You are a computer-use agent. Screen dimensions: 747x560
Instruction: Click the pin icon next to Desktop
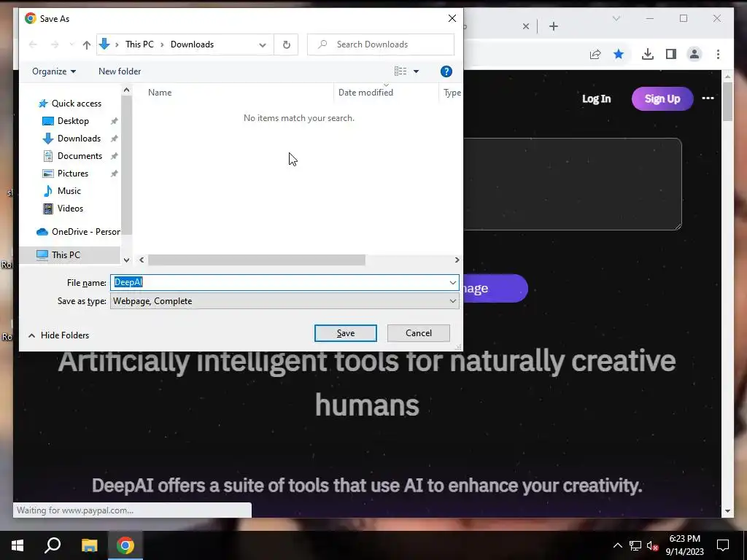[x=115, y=121]
